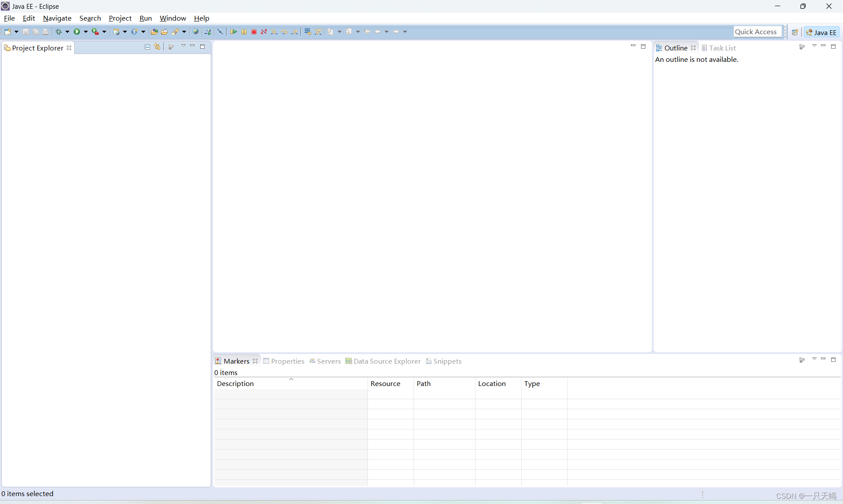Open the Help menu

202,18
